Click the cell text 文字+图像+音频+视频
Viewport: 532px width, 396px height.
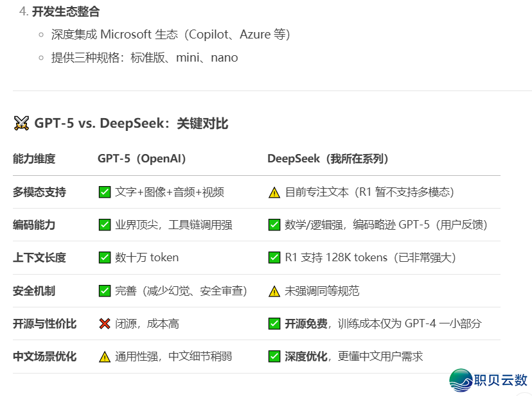click(170, 192)
